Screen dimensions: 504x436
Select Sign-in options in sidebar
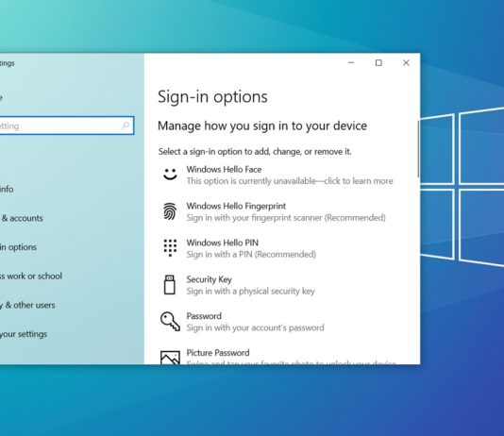coord(18,247)
